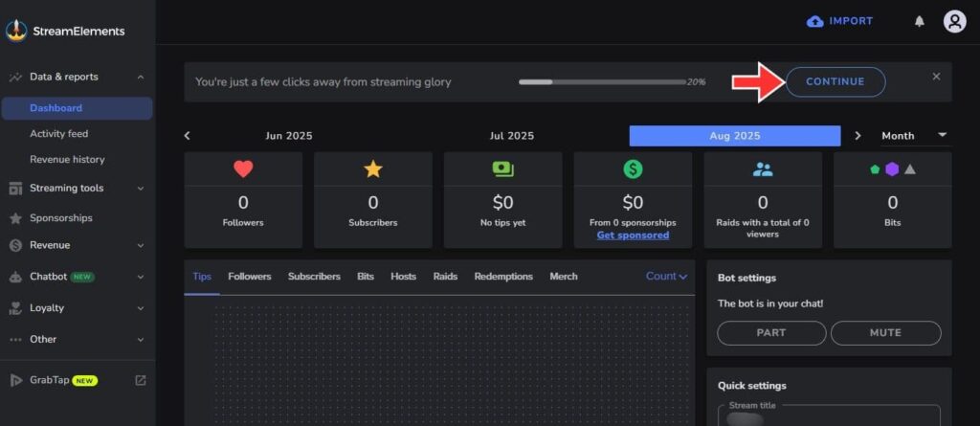The width and height of the screenshot is (980, 426).
Task: Click "The bot is in your chat!" text
Action: [x=770, y=303]
